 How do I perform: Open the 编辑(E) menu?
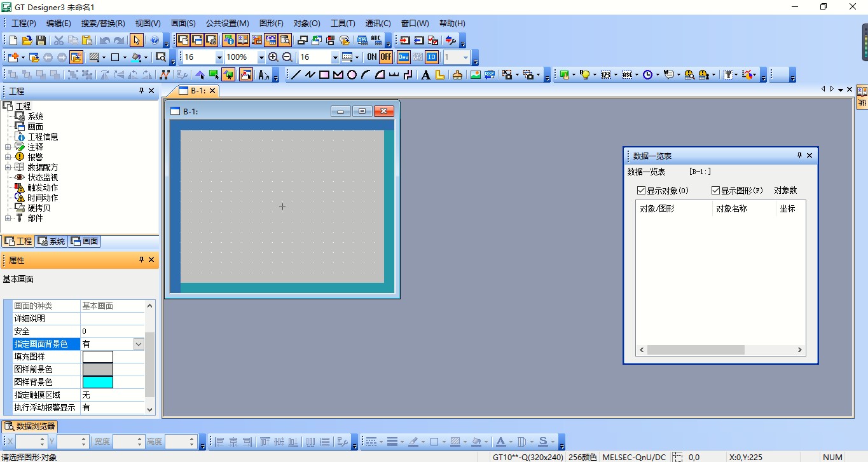[59, 24]
